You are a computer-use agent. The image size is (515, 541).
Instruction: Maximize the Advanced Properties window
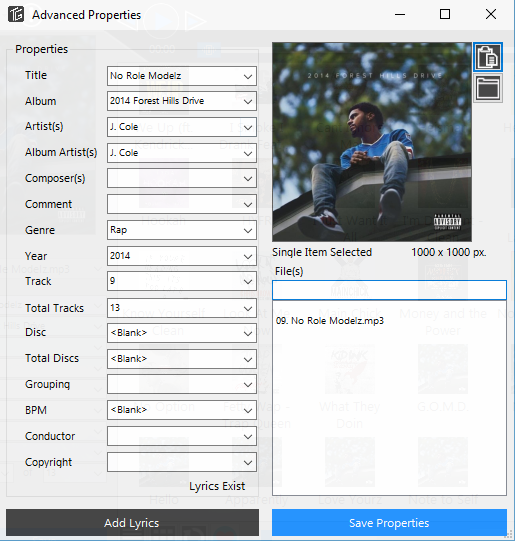pos(445,14)
